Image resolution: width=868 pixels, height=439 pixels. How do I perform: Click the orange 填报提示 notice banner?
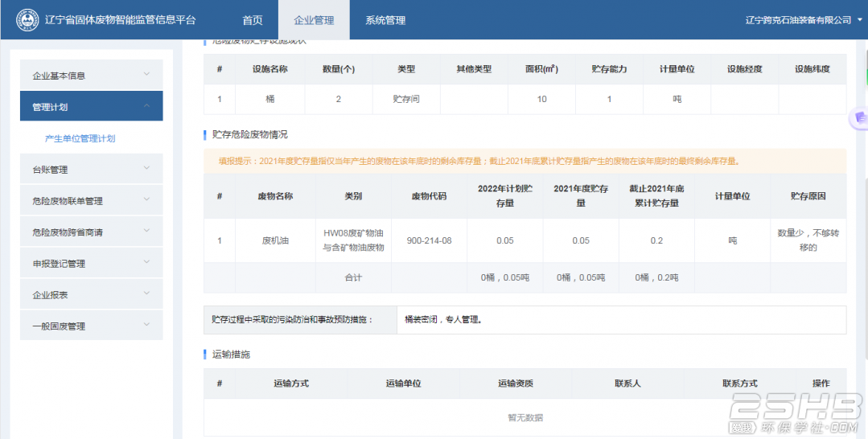click(x=525, y=161)
